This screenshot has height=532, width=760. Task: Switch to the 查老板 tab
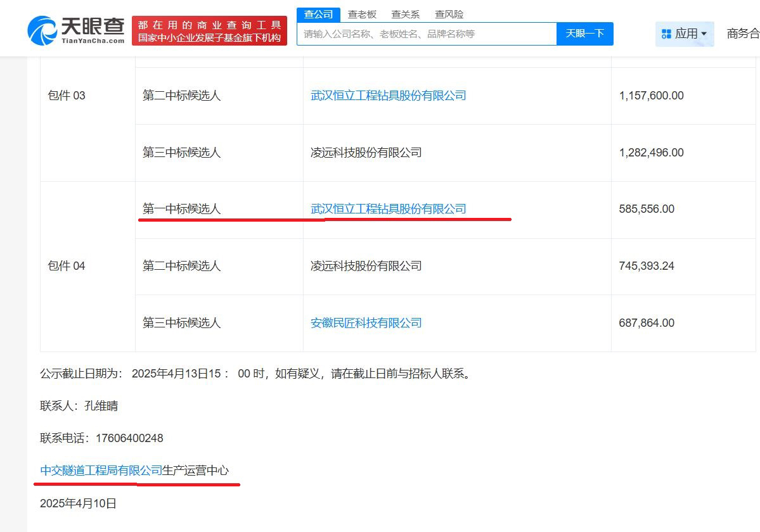362,15
